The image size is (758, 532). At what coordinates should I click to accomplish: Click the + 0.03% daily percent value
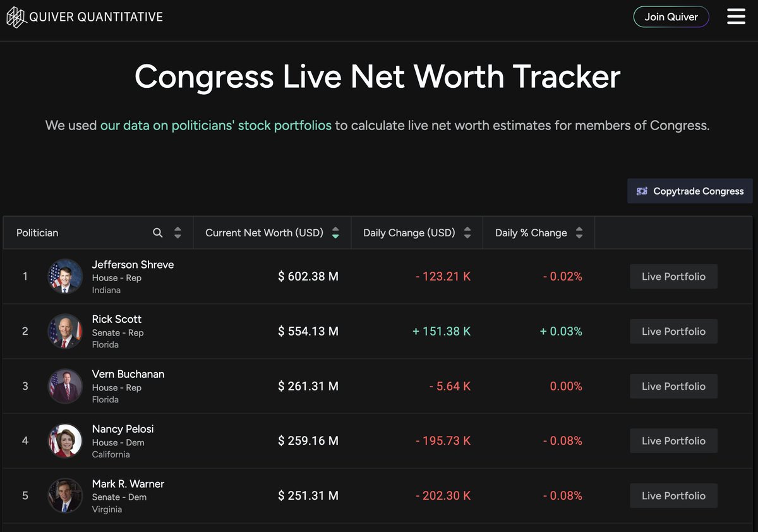(x=561, y=331)
